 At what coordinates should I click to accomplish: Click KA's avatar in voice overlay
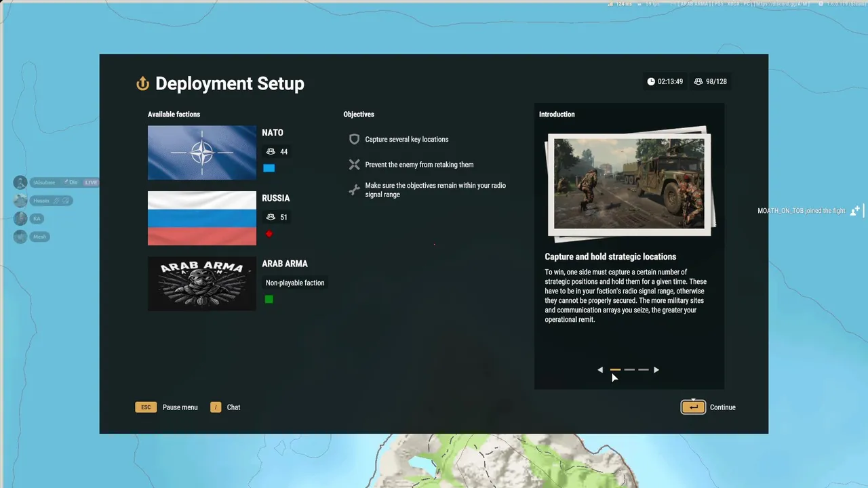(x=20, y=218)
